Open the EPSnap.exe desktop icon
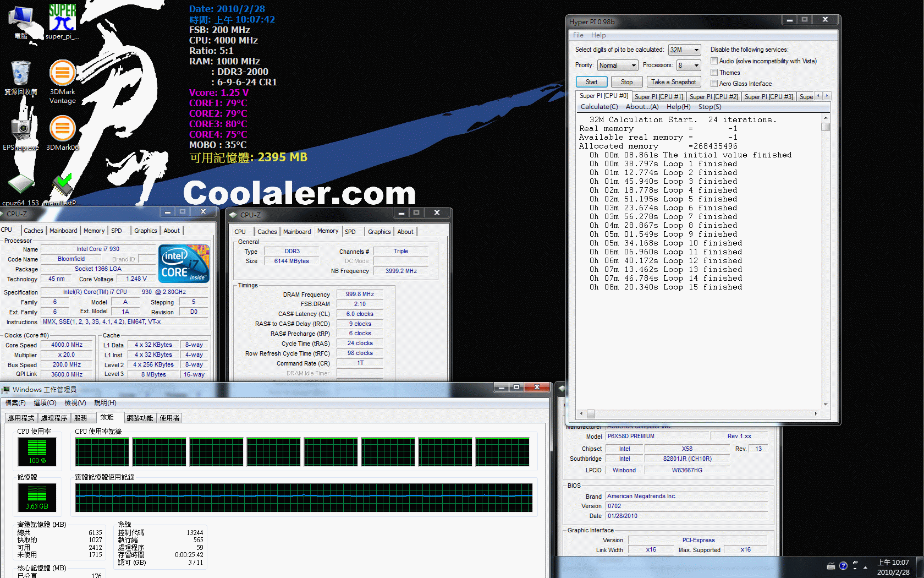The height and width of the screenshot is (578, 924). 21,134
